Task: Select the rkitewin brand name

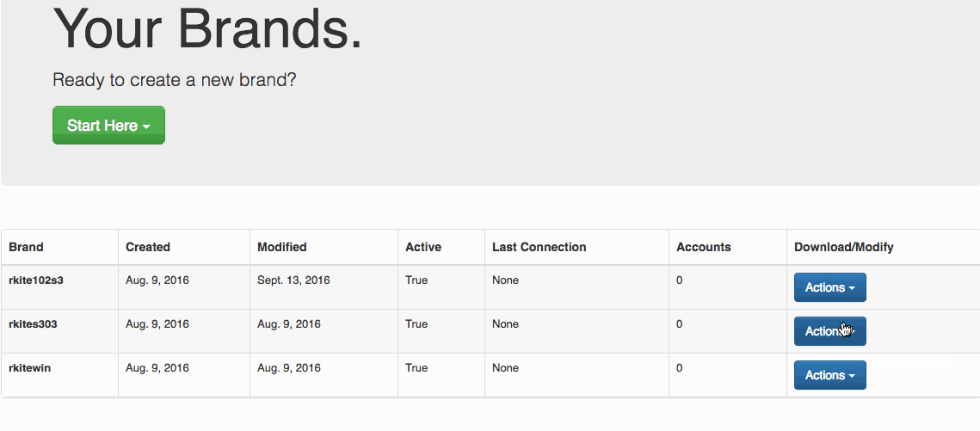Action: (x=30, y=367)
